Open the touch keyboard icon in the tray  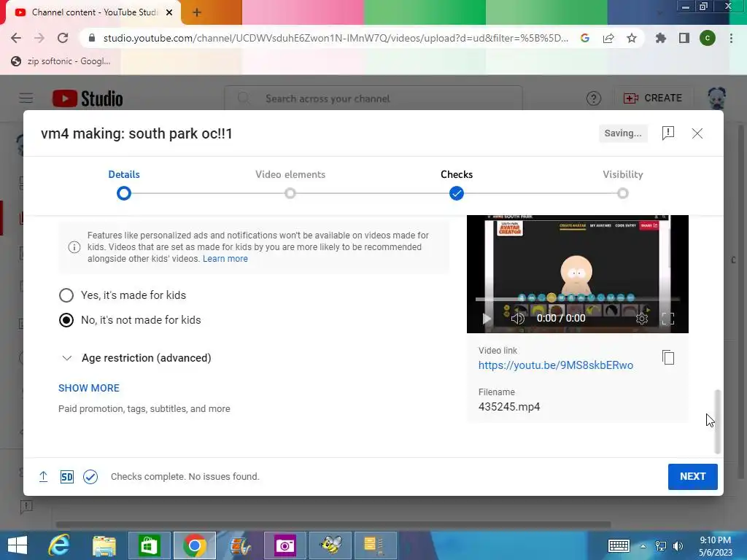click(619, 545)
